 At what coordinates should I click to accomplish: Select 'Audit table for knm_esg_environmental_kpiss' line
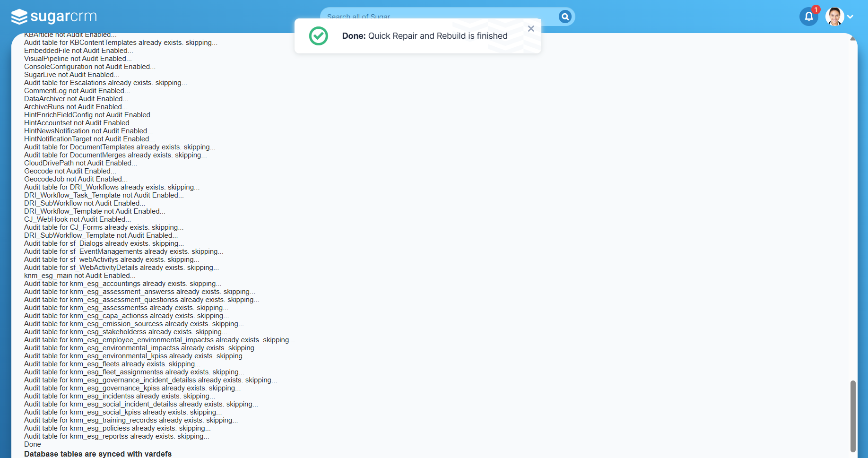click(136, 356)
